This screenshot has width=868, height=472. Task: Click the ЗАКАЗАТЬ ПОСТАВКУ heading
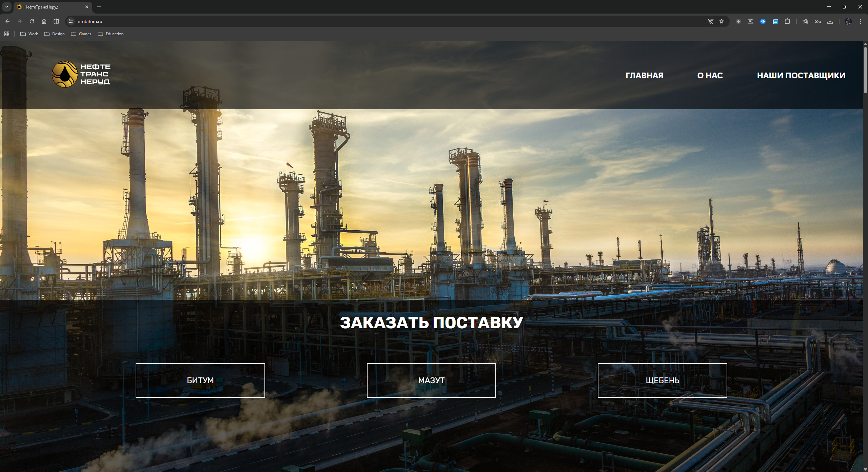tap(431, 322)
